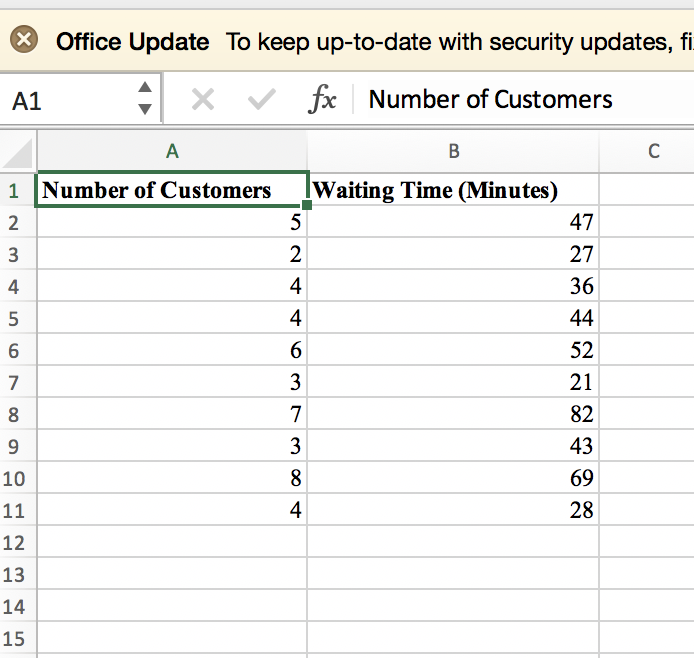Select all cells with corner triangle
Screen dimensions: 694x658
18,152
